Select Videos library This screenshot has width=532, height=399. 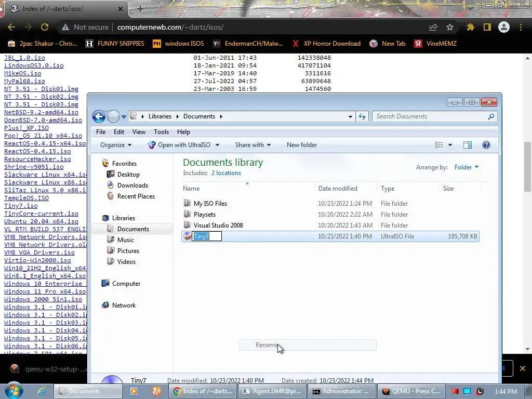[x=126, y=262]
